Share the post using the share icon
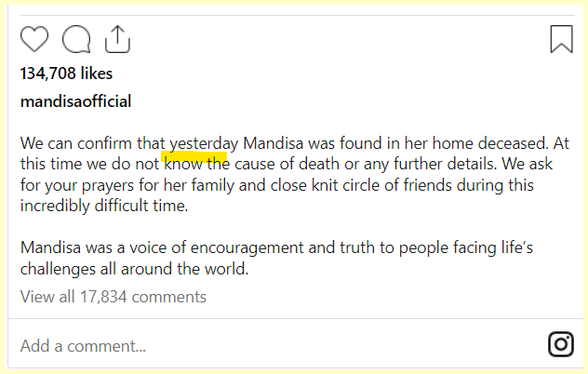588x374 pixels. (x=116, y=39)
